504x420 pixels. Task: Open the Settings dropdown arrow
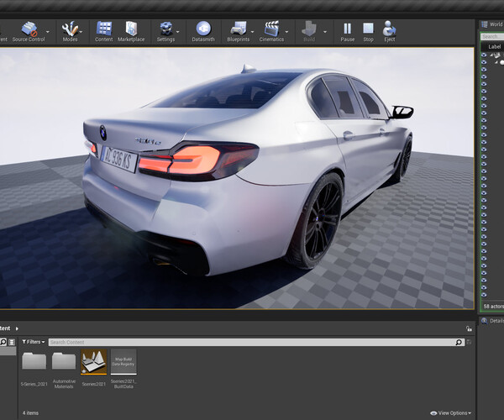(x=178, y=32)
